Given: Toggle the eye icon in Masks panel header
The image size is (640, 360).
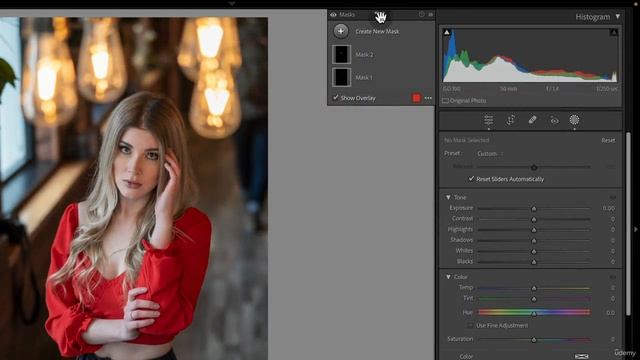Looking at the screenshot, I should [x=333, y=15].
